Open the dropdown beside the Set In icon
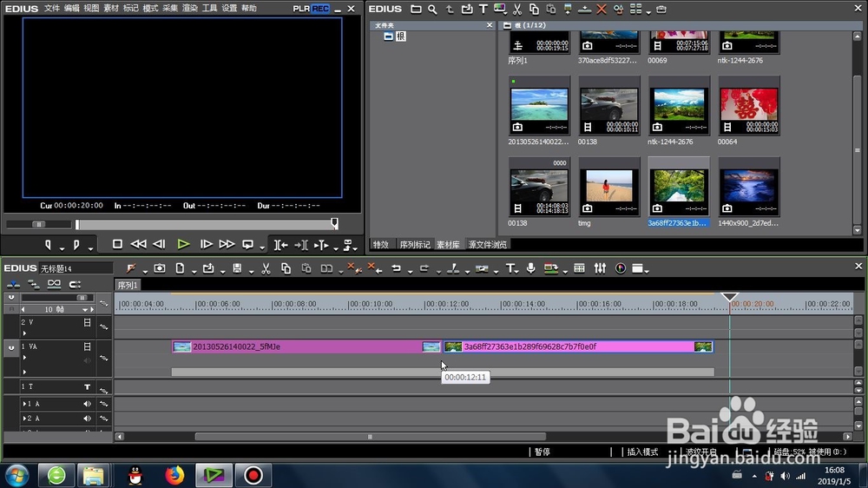868x488 pixels. [62, 247]
